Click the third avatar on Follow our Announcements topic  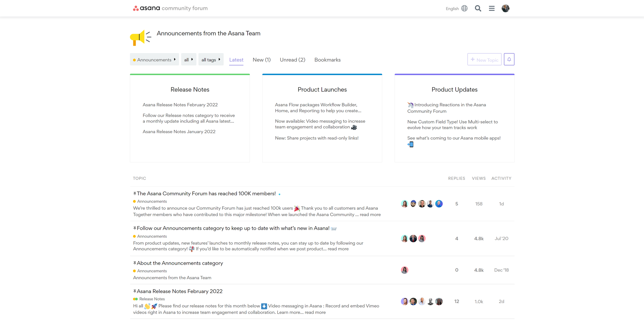point(422,238)
